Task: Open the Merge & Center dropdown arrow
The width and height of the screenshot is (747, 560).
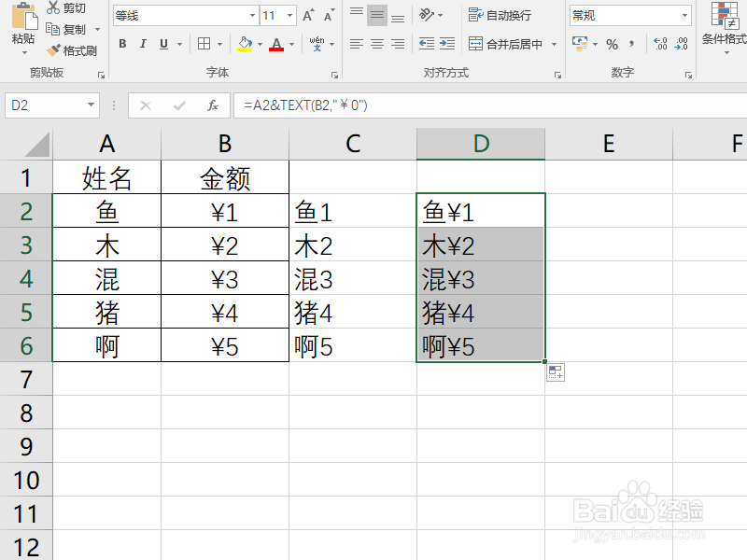Action: click(x=554, y=44)
